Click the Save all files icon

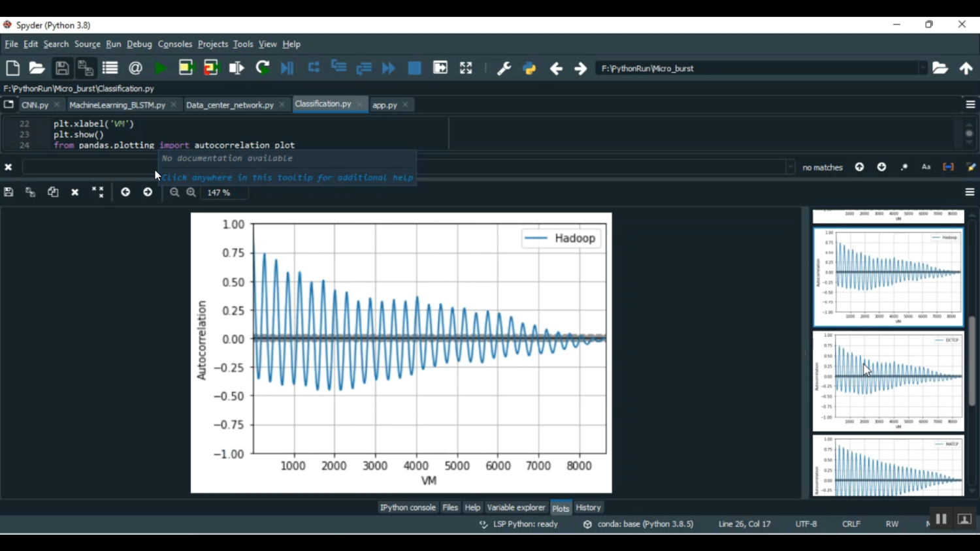point(86,68)
